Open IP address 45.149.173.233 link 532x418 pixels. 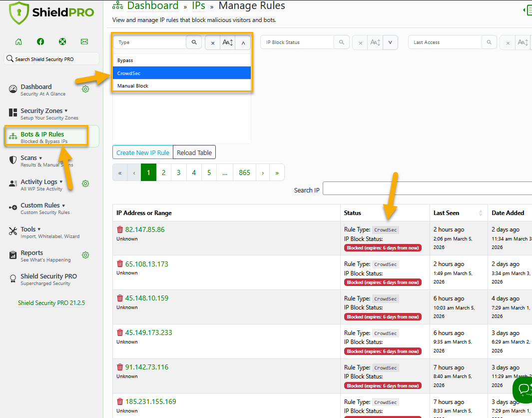pyautogui.click(x=148, y=332)
